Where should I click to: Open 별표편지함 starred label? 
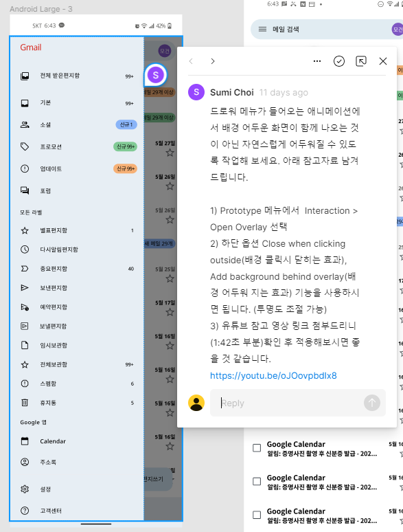click(x=77, y=230)
